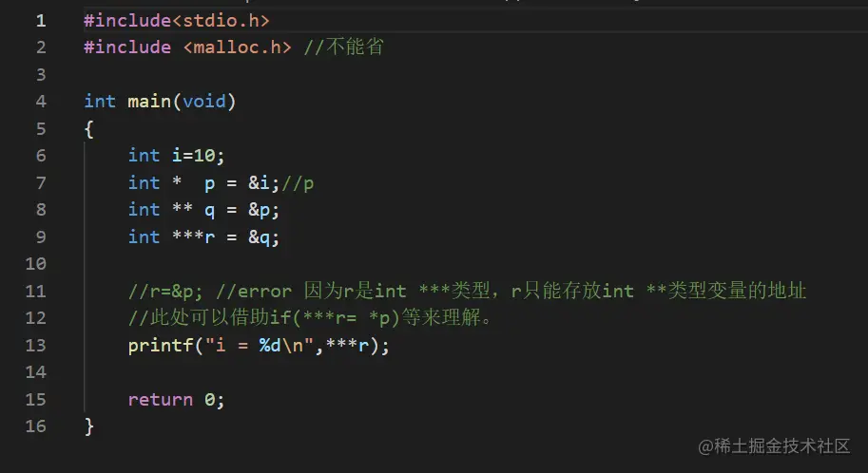Click on <malloc.h> in the include
Screen dimensions: 868x473
click(237, 47)
